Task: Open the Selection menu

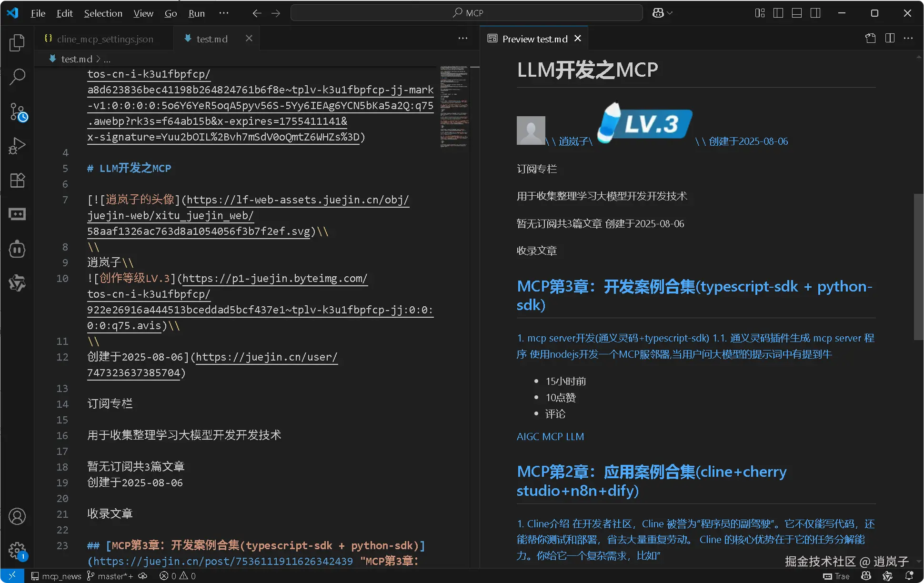Action: coord(103,13)
